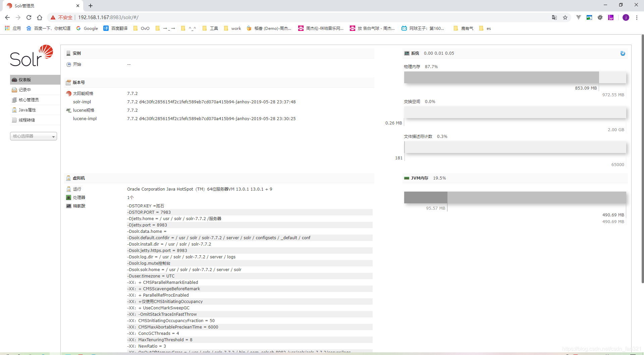Screen dimensions: 644x355
Task: Open the 记录中 logging menu item
Action: tap(35, 90)
